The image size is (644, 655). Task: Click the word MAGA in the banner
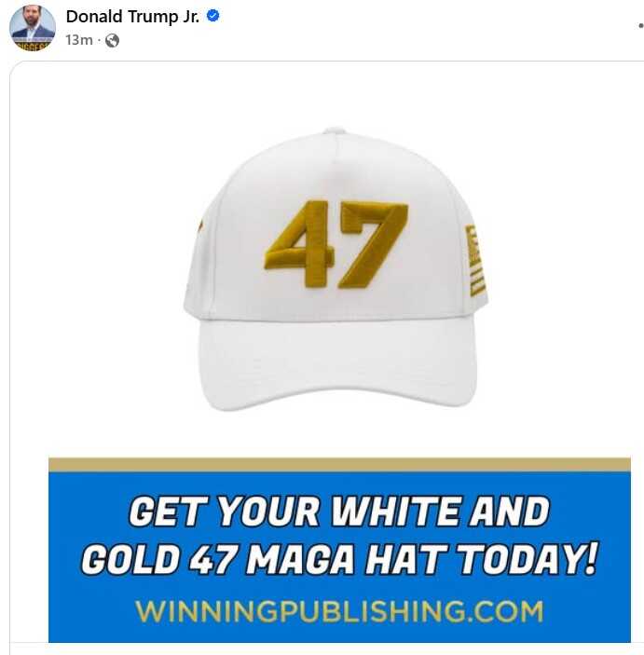(301, 560)
